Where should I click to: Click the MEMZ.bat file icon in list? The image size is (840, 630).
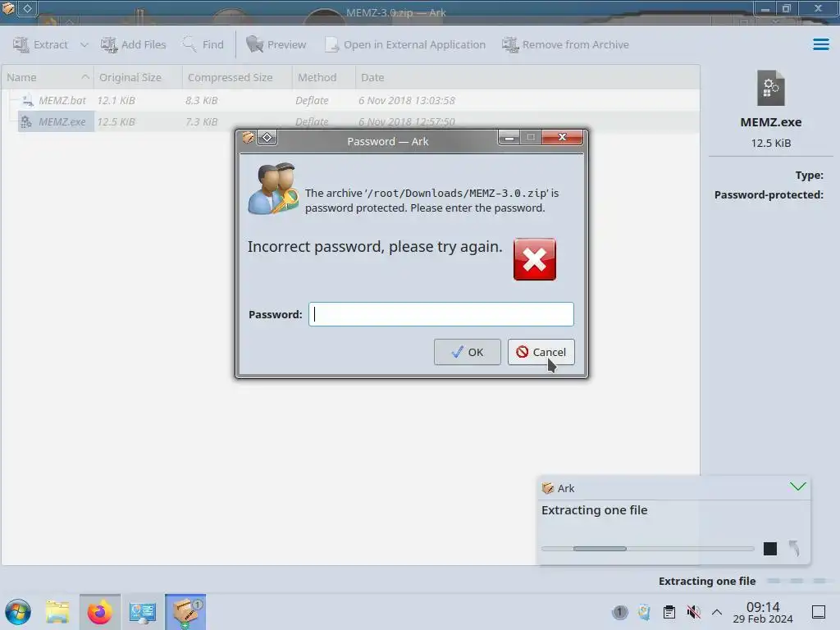coord(27,100)
